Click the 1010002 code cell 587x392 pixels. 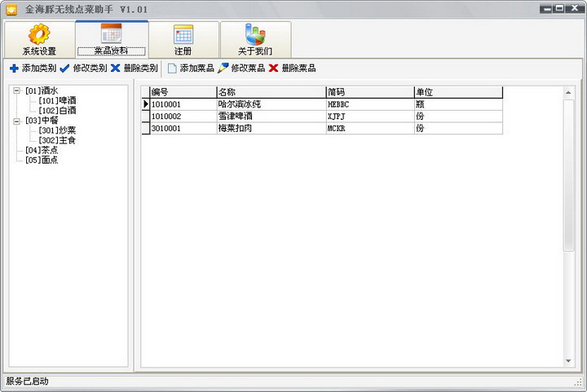pos(183,117)
